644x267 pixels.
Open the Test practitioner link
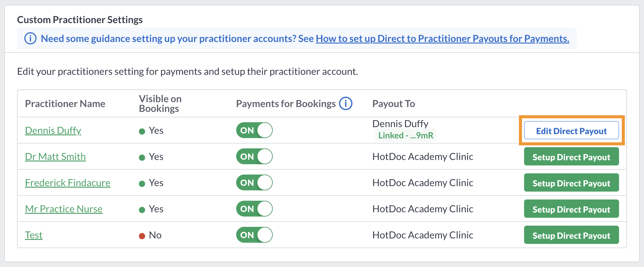tap(34, 235)
